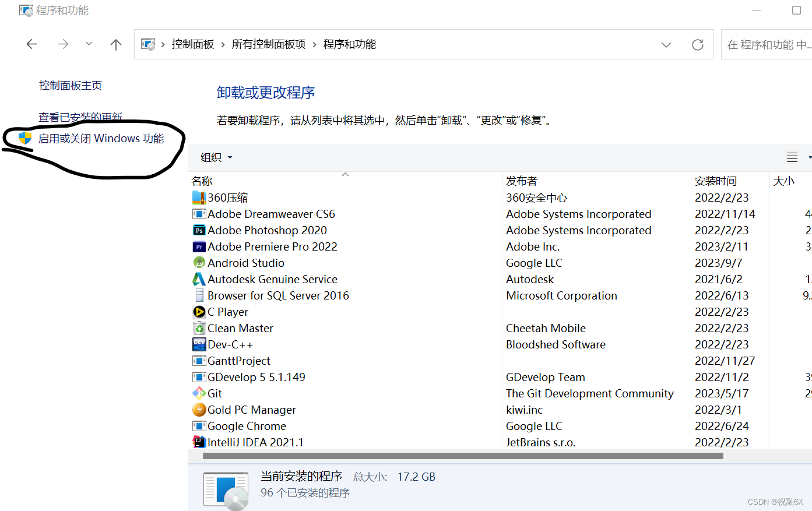
Task: Expand chevron after 控制面板 in breadcrumb
Action: (x=223, y=45)
